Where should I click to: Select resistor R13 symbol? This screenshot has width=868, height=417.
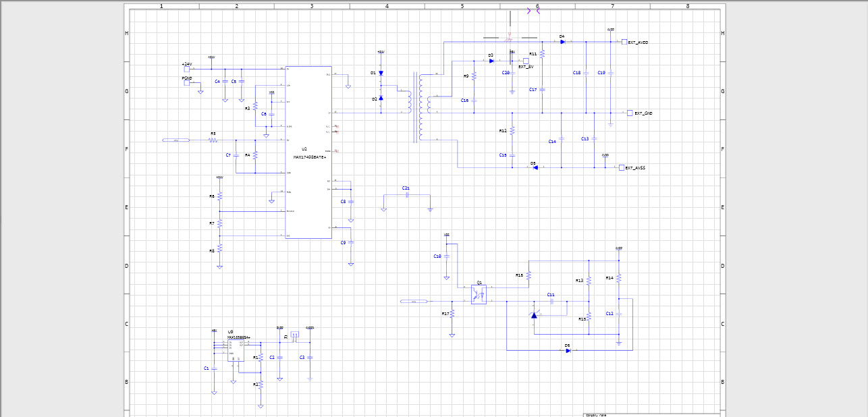[x=589, y=280]
